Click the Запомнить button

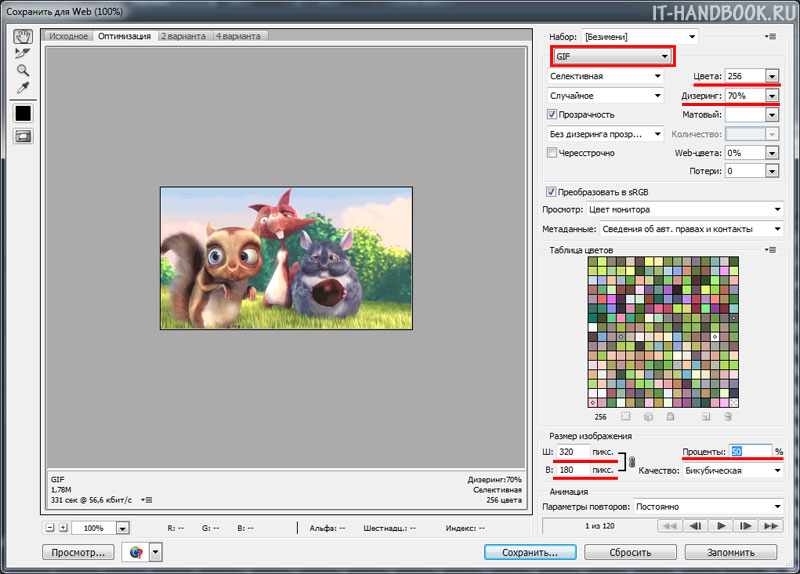731,552
